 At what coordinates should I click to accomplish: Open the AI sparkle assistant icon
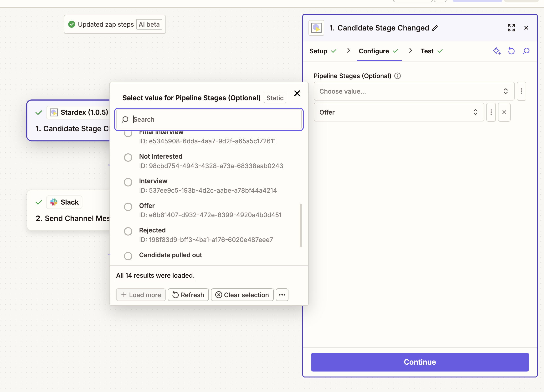coord(497,51)
